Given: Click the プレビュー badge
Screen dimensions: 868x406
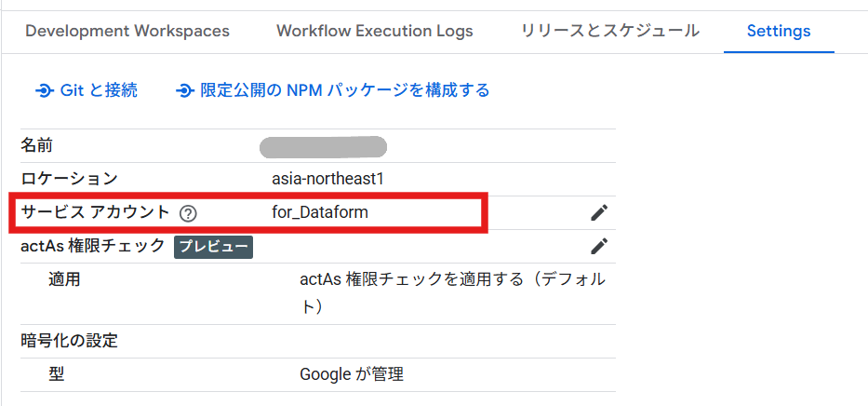Looking at the screenshot, I should 214,247.
